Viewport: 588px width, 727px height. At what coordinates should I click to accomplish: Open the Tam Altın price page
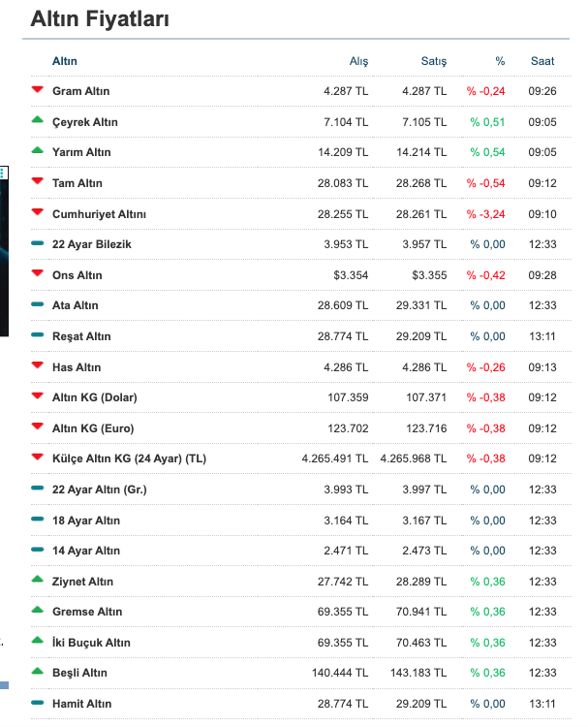coord(77,183)
